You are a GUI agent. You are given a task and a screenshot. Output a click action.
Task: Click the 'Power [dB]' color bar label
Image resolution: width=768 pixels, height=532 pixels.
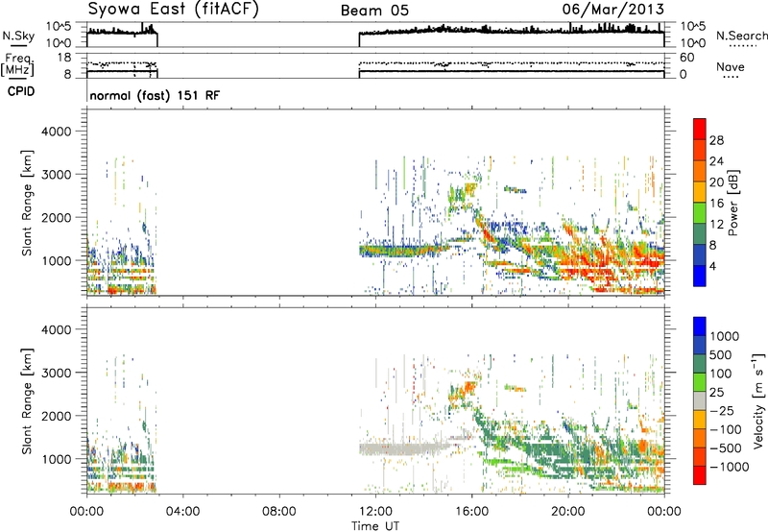click(732, 203)
